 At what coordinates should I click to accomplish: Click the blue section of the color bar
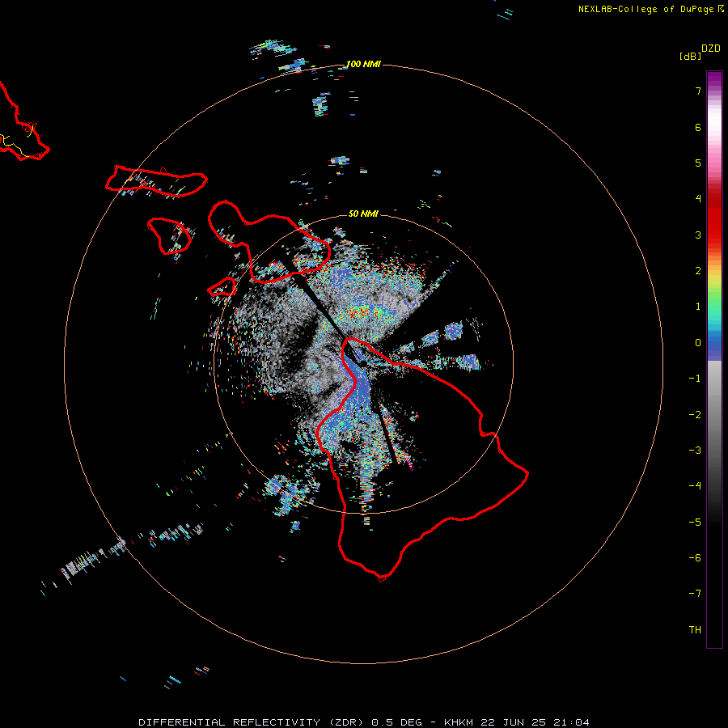pos(714,346)
